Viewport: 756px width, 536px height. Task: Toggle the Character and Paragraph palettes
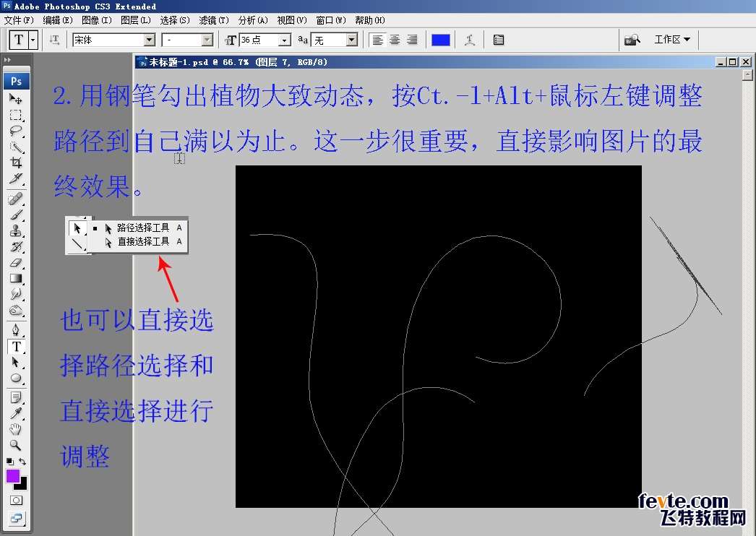[x=499, y=40]
